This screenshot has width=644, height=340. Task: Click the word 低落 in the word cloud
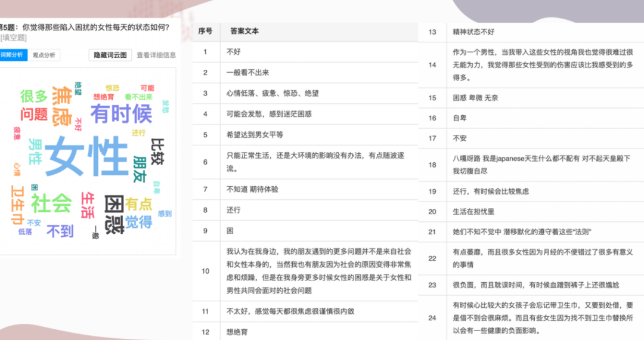click(x=25, y=231)
